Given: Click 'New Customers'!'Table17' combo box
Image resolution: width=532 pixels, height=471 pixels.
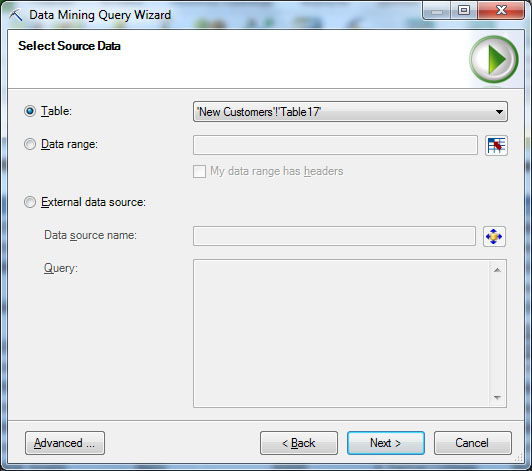Looking at the screenshot, I should click(350, 112).
